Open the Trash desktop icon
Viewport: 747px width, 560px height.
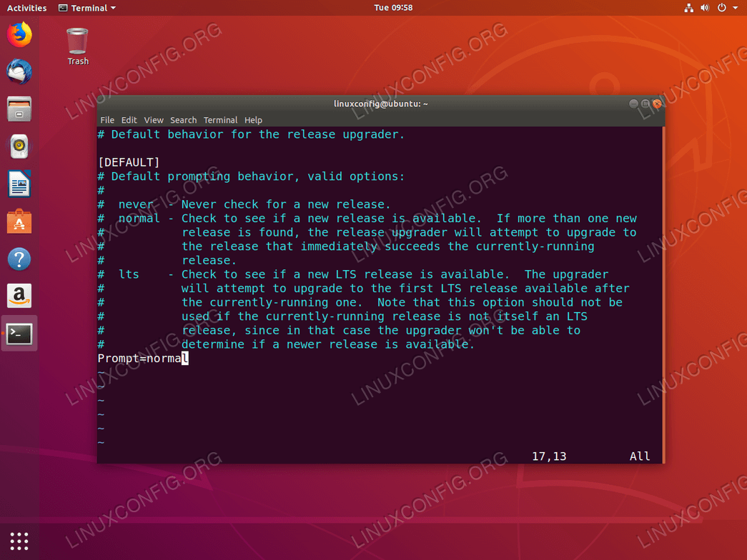point(77,46)
